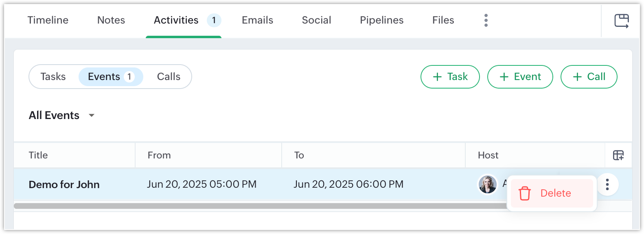The height and width of the screenshot is (234, 644).
Task: Click the dropdown arrow beside All Events
Action: (92, 116)
